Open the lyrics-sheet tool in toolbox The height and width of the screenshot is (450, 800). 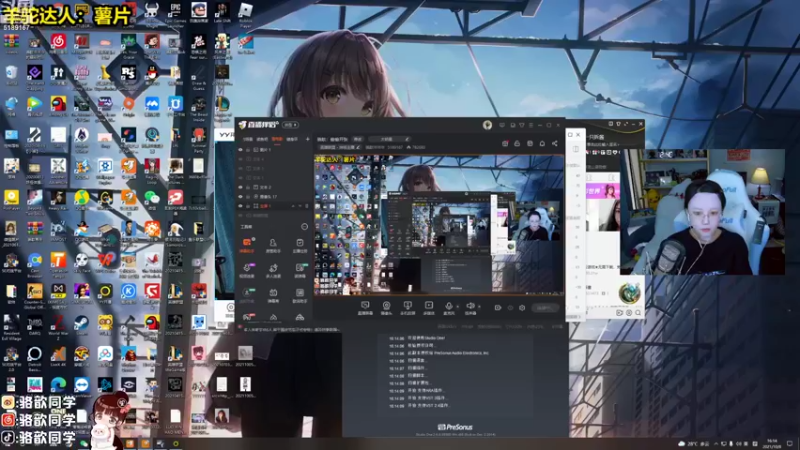coord(299,295)
